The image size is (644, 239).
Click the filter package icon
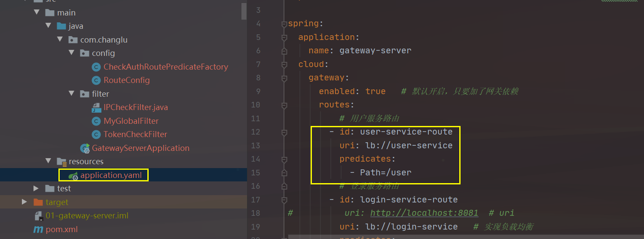pyautogui.click(x=85, y=94)
